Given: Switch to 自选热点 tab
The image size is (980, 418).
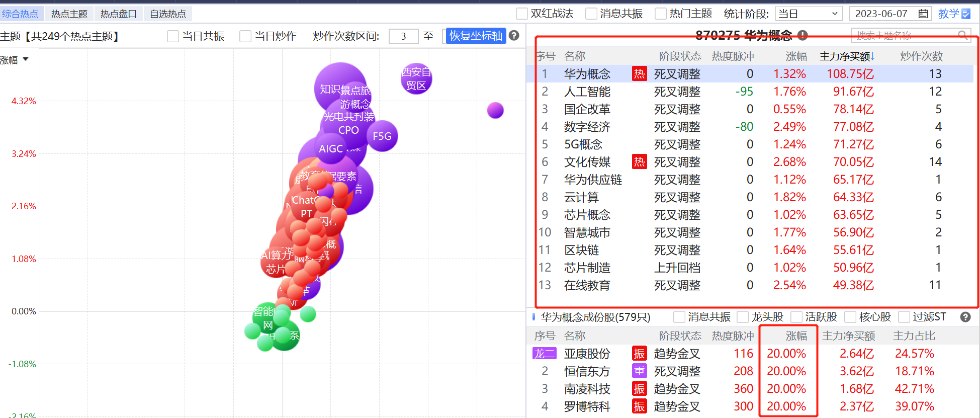Looking at the screenshot, I should (168, 14).
